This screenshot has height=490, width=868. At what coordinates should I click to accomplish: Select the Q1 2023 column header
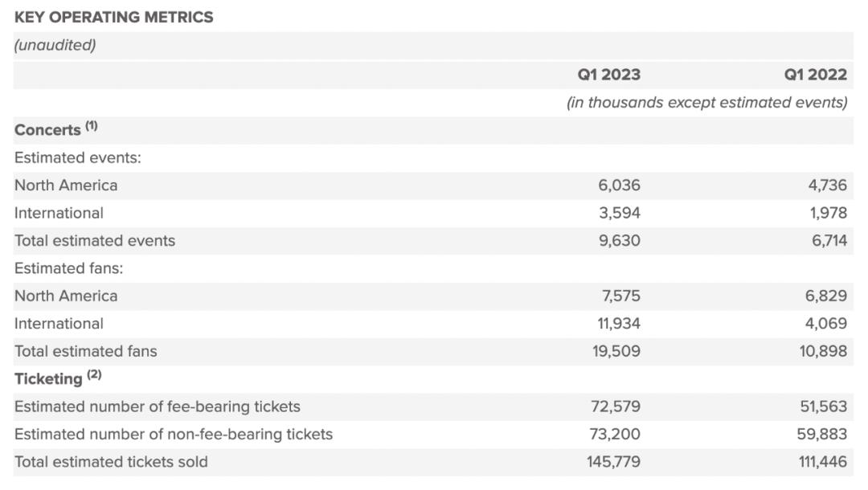(609, 75)
